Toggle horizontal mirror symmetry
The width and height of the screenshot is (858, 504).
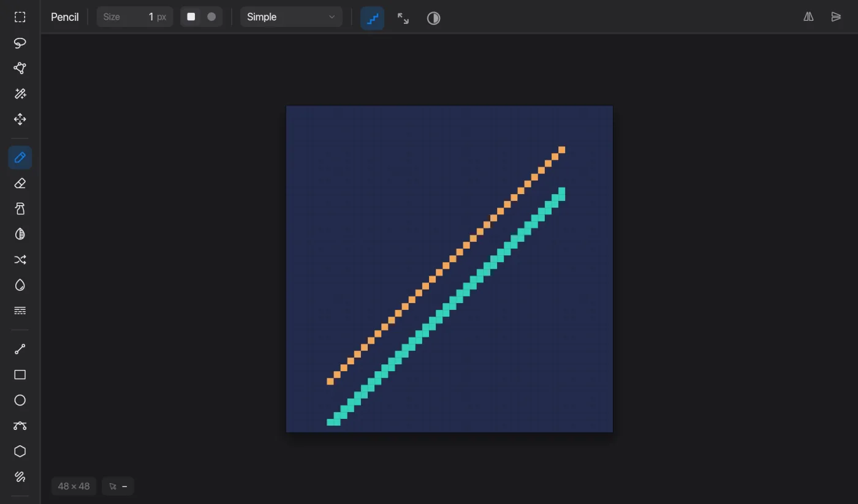coord(809,17)
